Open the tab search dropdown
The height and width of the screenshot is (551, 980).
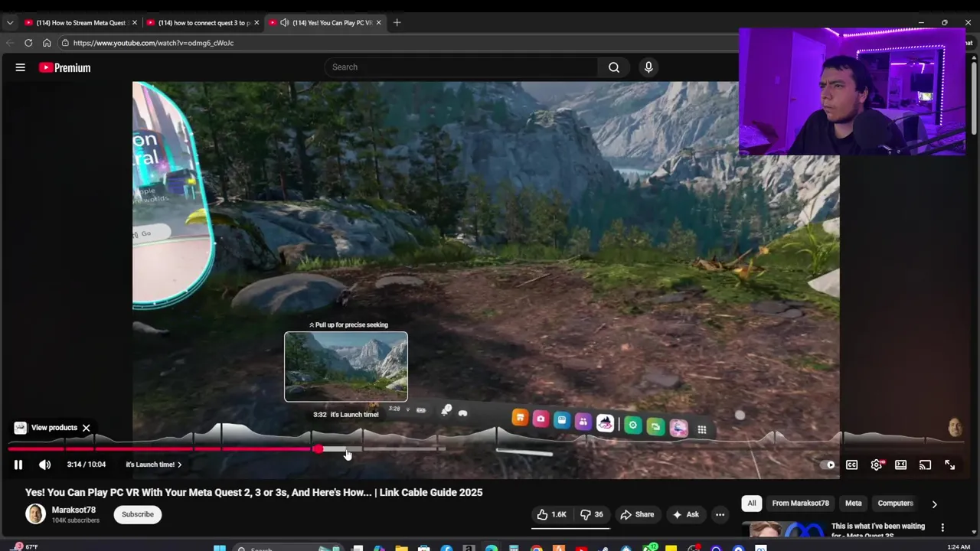click(x=10, y=23)
